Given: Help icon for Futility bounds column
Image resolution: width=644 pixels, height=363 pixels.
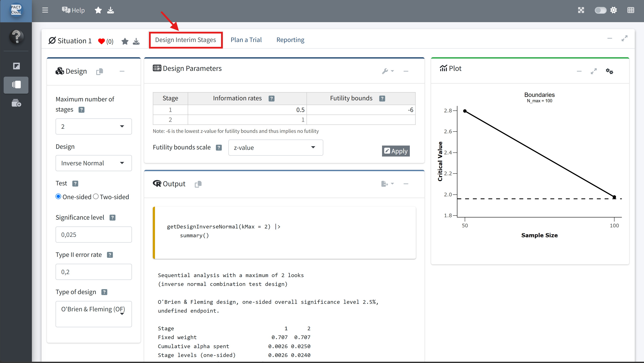Looking at the screenshot, I should pyautogui.click(x=382, y=98).
